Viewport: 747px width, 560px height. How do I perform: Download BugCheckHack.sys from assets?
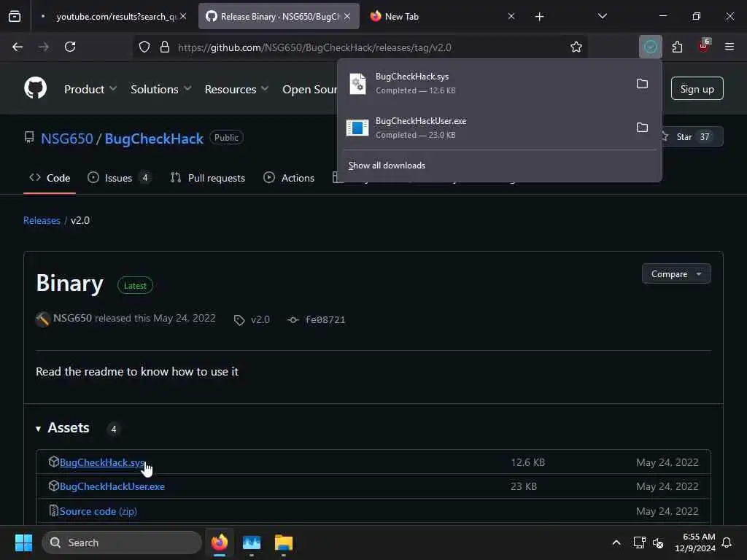point(101,462)
